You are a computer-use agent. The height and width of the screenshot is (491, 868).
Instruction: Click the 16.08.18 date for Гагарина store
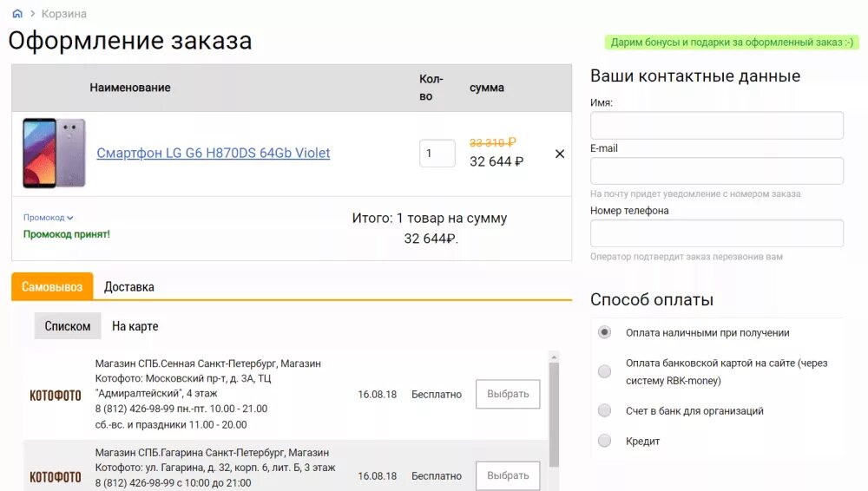[377, 476]
